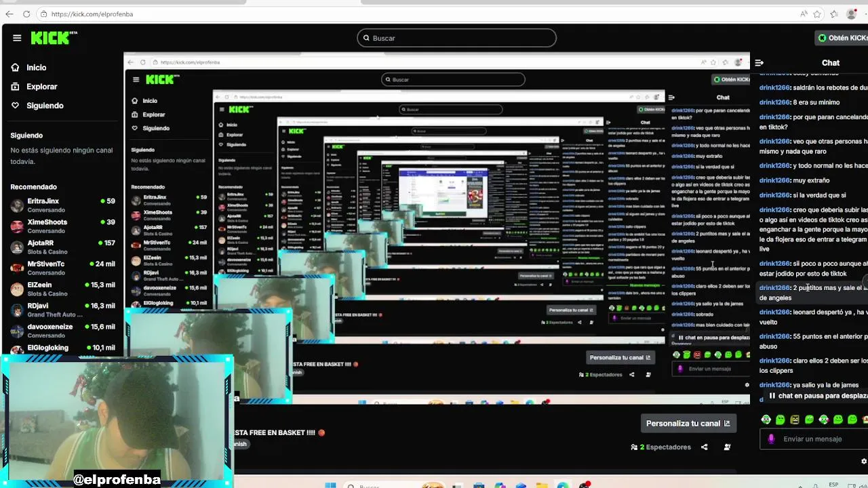868x488 pixels.
Task: Click chat message 'si la verdad que si'
Action: pos(819,195)
